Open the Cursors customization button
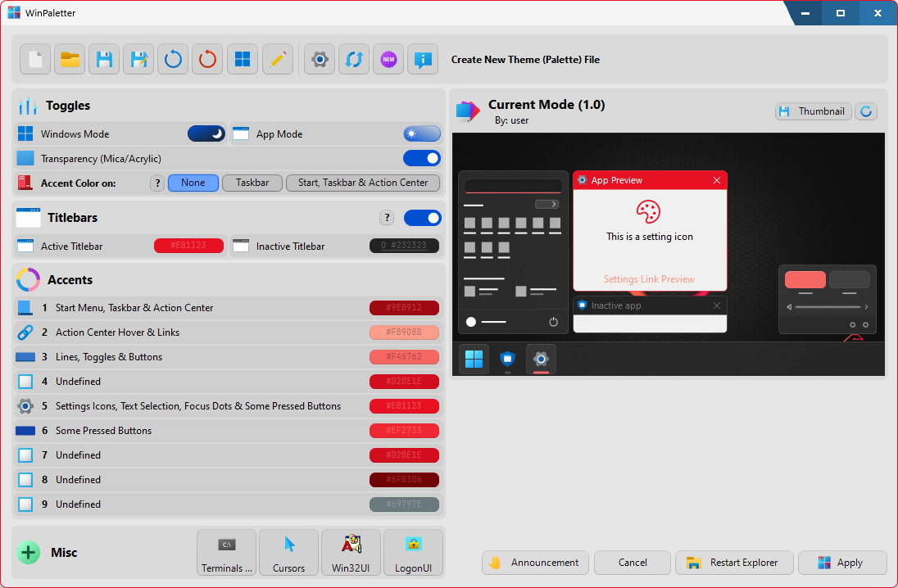 (x=288, y=552)
